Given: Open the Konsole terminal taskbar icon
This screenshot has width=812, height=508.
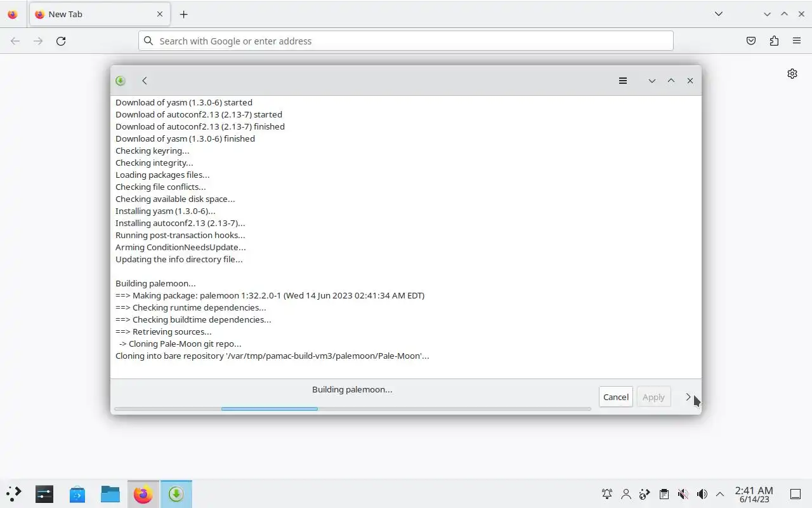Looking at the screenshot, I should click(44, 493).
